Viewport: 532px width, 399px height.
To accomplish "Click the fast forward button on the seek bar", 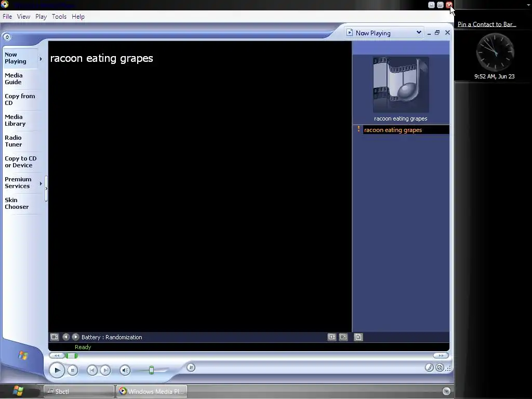I will tap(441, 355).
